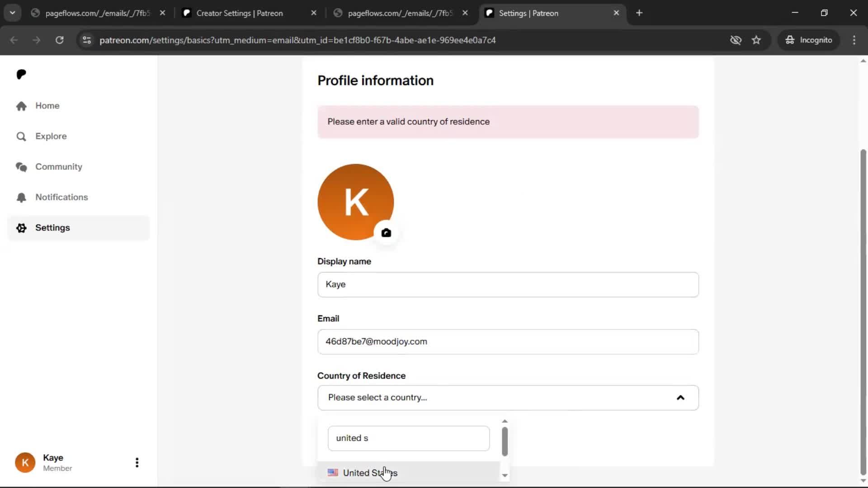The width and height of the screenshot is (868, 488).
Task: Click the Incognito indicator button
Action: tap(809, 40)
